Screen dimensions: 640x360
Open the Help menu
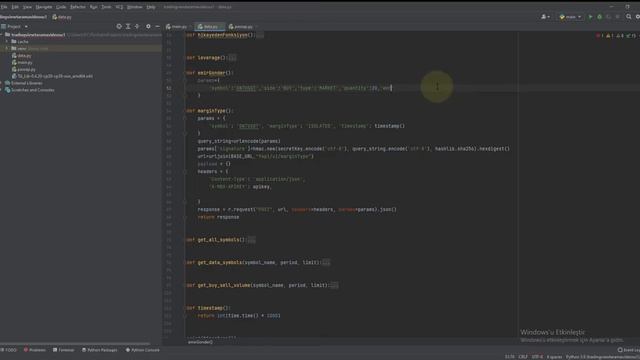click(151, 7)
